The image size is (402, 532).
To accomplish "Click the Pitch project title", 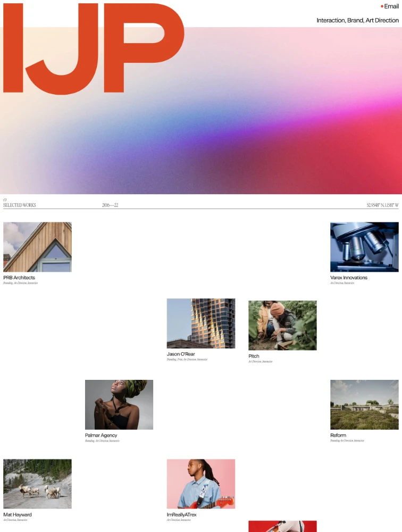I will click(x=254, y=356).
